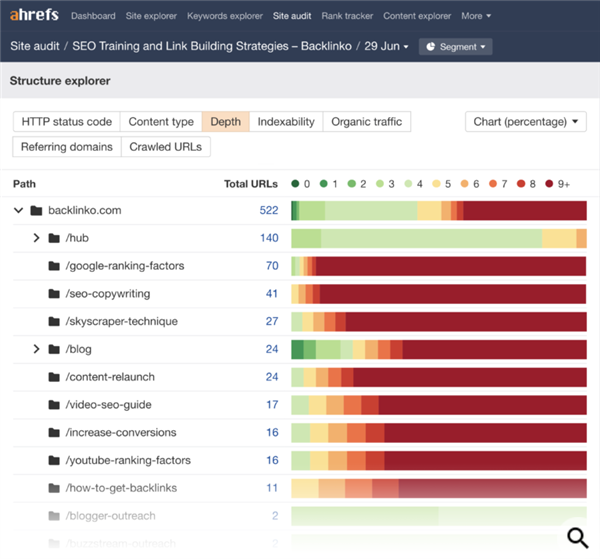
Task: Click the /seo-copywriting folder icon
Action: click(54, 294)
